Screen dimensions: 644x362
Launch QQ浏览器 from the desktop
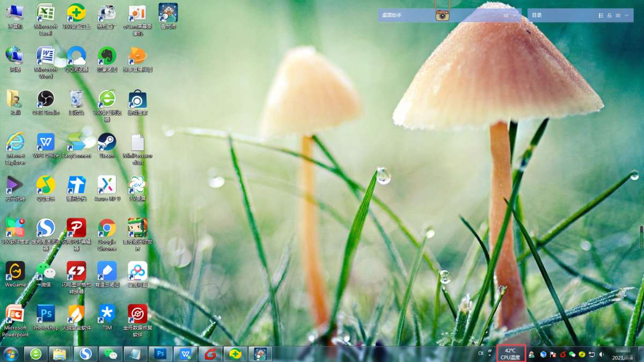[x=76, y=59]
